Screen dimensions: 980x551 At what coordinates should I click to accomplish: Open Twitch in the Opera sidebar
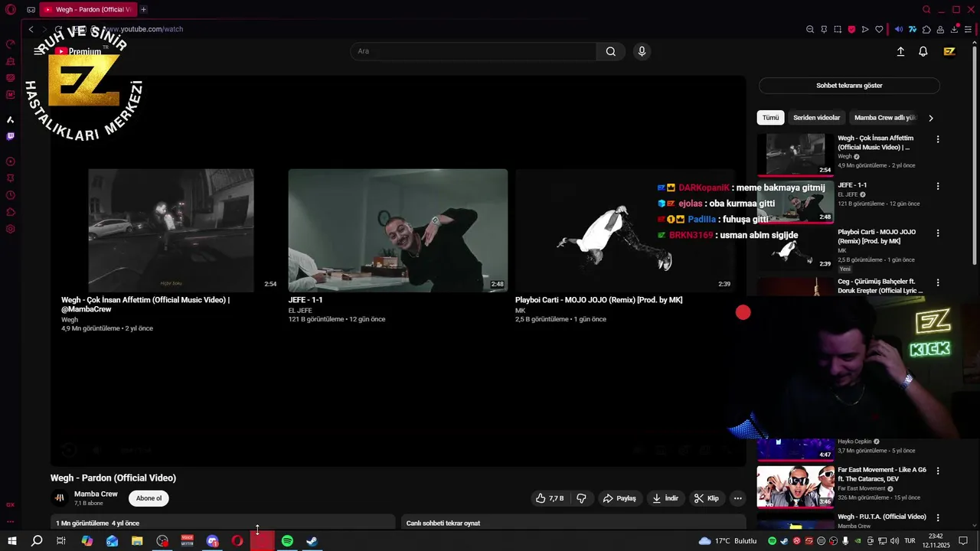point(10,136)
